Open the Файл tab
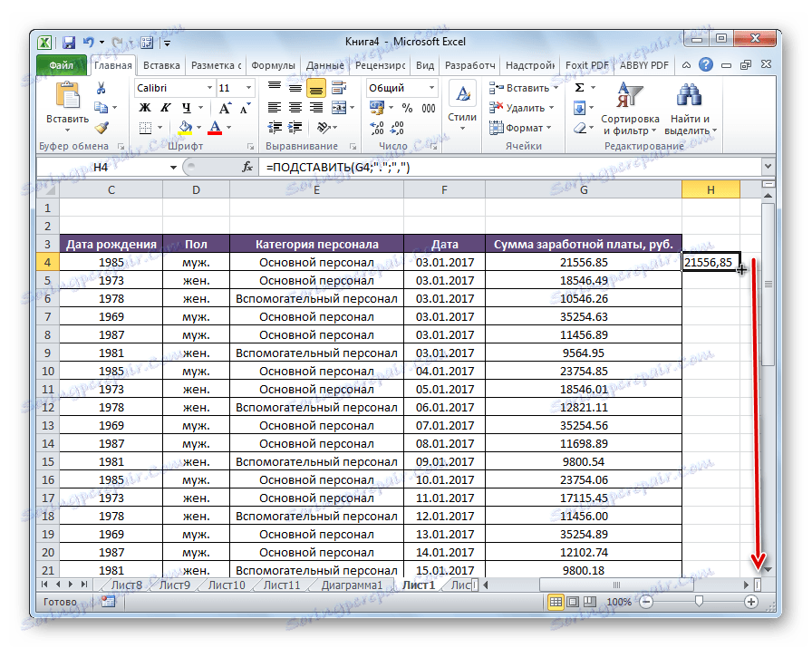The height and width of the screenshot is (648, 812). [62, 65]
